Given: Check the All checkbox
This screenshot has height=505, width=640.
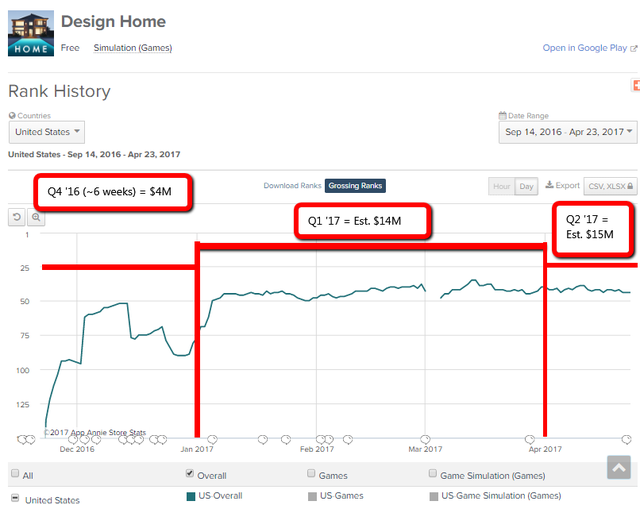Looking at the screenshot, I should (15, 473).
